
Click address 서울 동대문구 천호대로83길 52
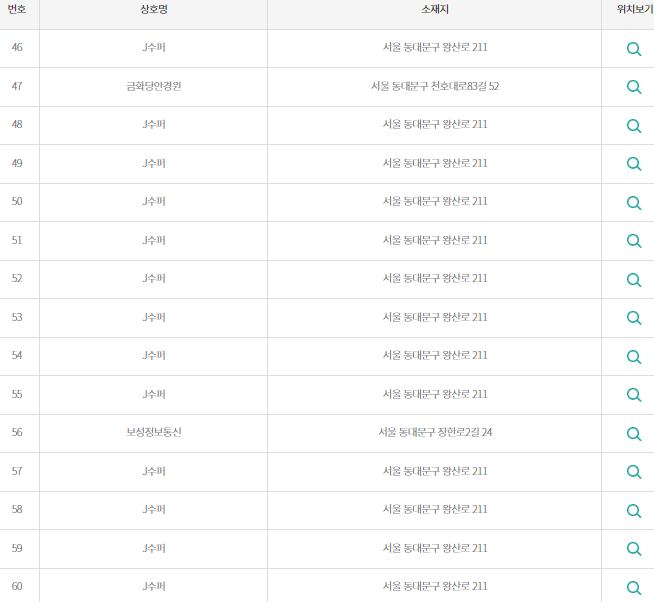(435, 86)
